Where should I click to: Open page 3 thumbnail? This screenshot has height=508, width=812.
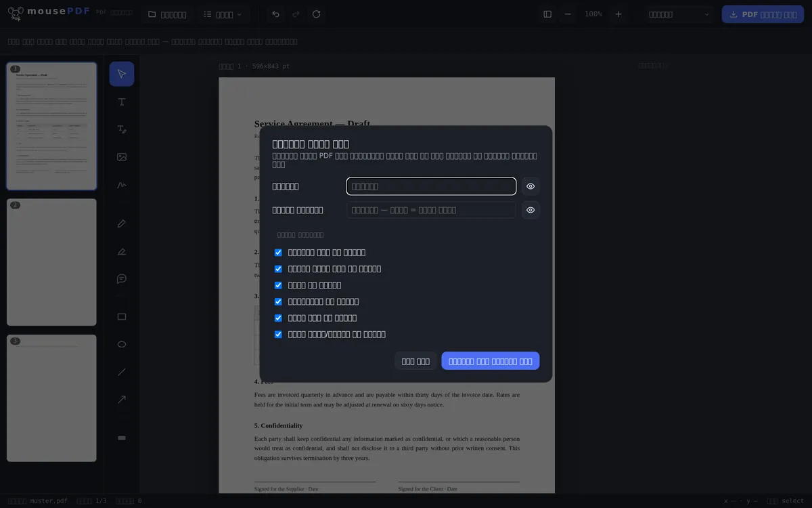point(51,398)
